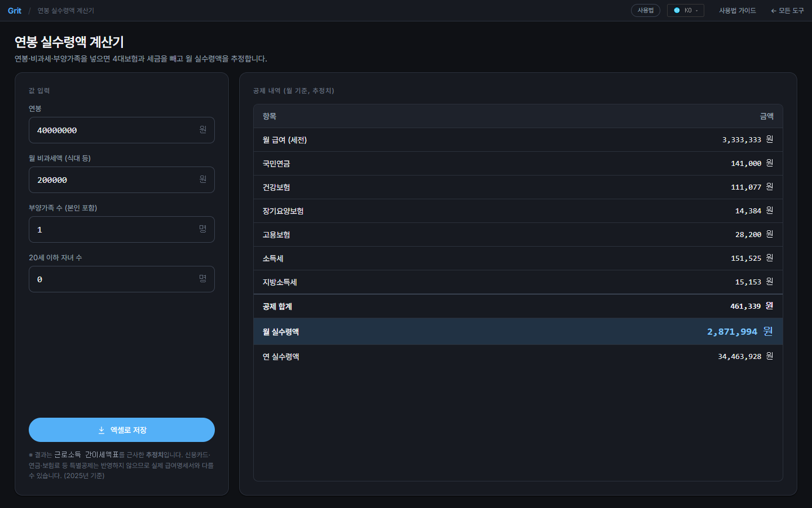This screenshot has height=508, width=812.
Task: Click the 연봉 실수령액 계산기 breadcrumb text
Action: click(x=66, y=11)
